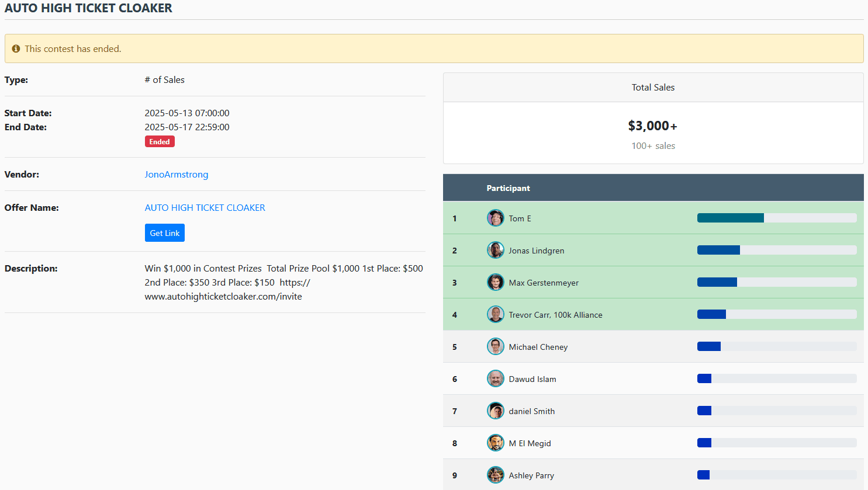This screenshot has width=868, height=490.
Task: Select the Trevor Carr, 100k Alliance name
Action: click(x=555, y=315)
